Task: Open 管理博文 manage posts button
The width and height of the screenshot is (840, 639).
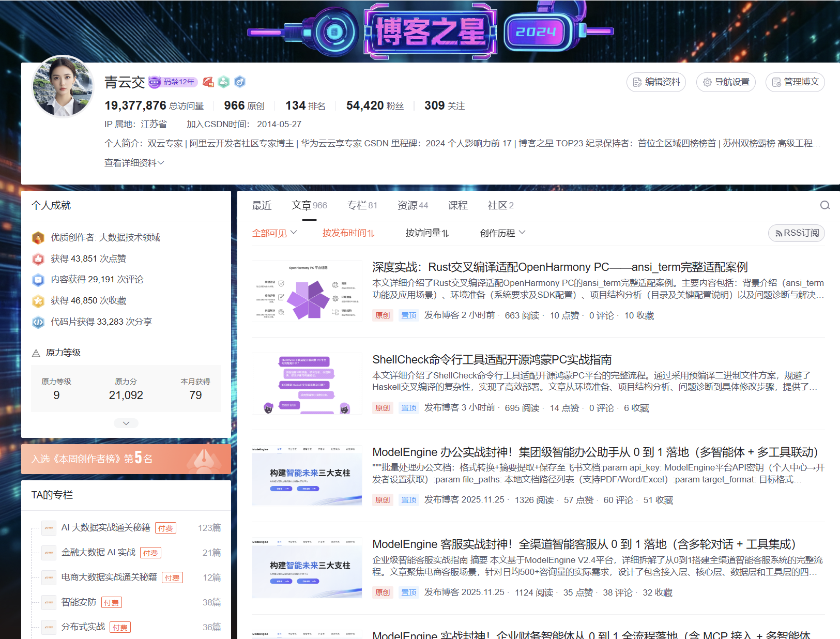Action: 795,82
